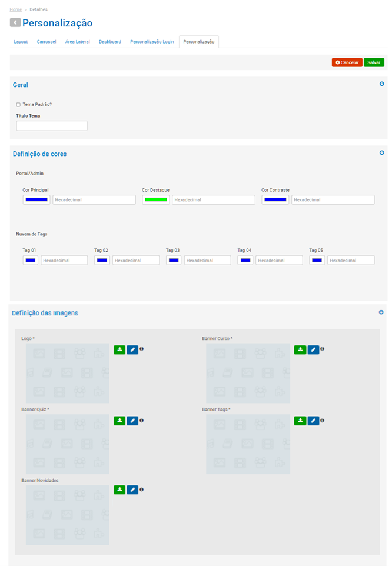
Task: Go to the Home breadcrumb link
Action: coord(16,9)
